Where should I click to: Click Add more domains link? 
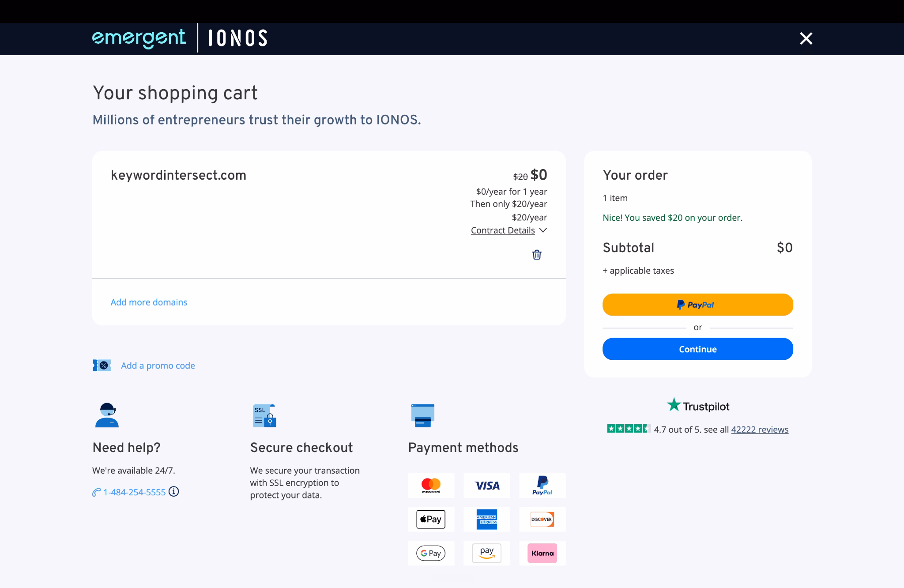[149, 302]
